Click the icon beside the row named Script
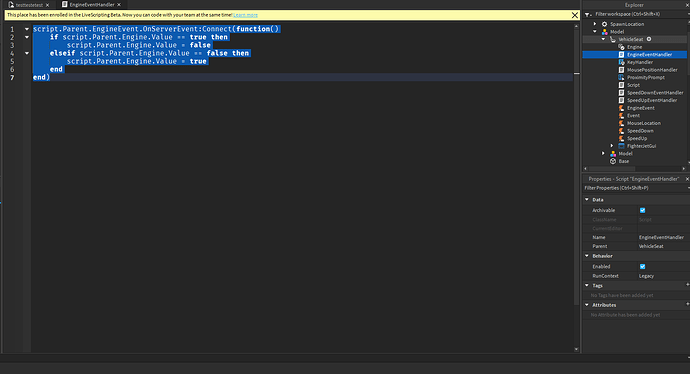This screenshot has height=374, width=690. [621, 85]
